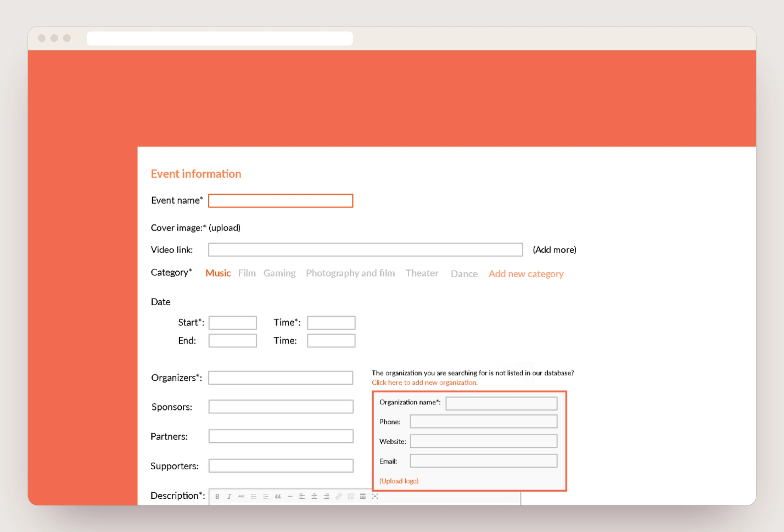784x532 pixels.
Task: Align Description text left
Action: point(302,496)
